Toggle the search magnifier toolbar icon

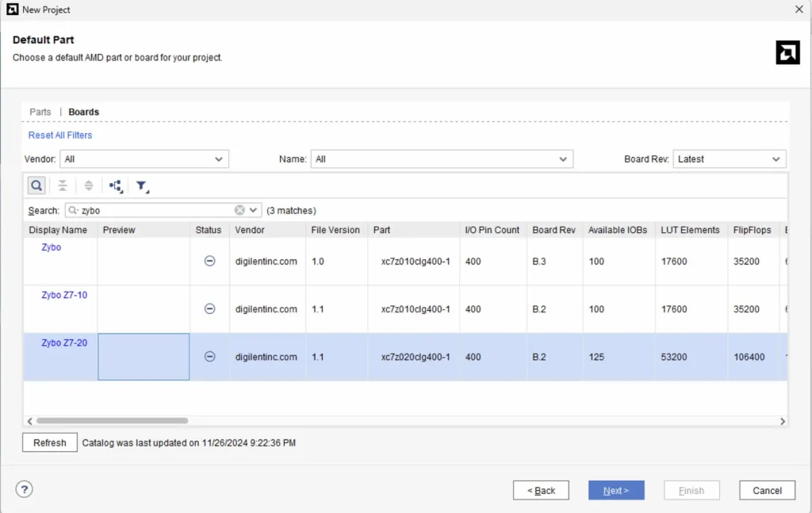[x=36, y=186]
